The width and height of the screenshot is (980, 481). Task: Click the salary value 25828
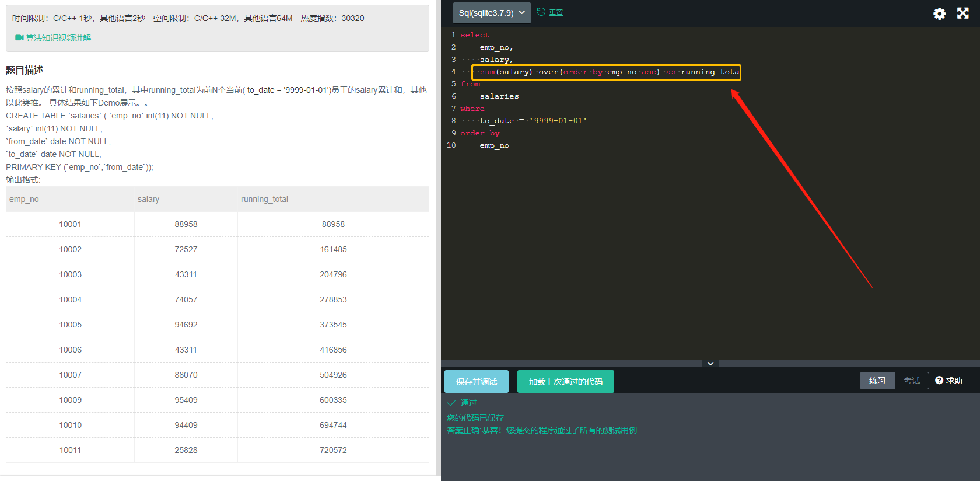tap(186, 450)
